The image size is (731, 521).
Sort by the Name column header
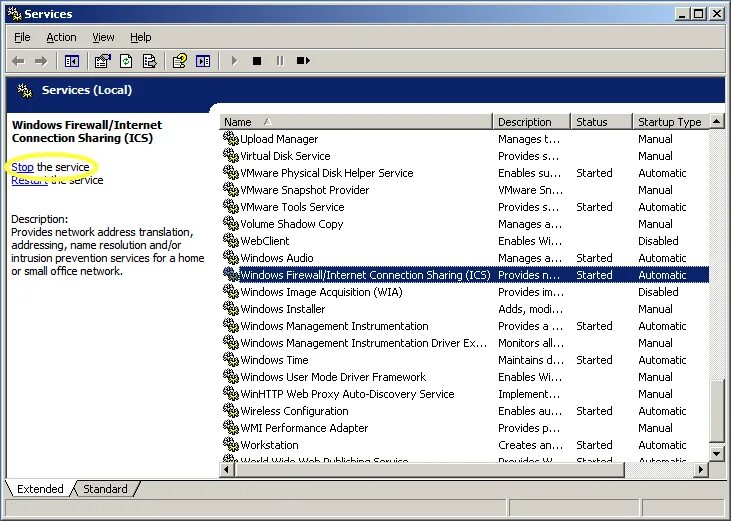pos(356,122)
